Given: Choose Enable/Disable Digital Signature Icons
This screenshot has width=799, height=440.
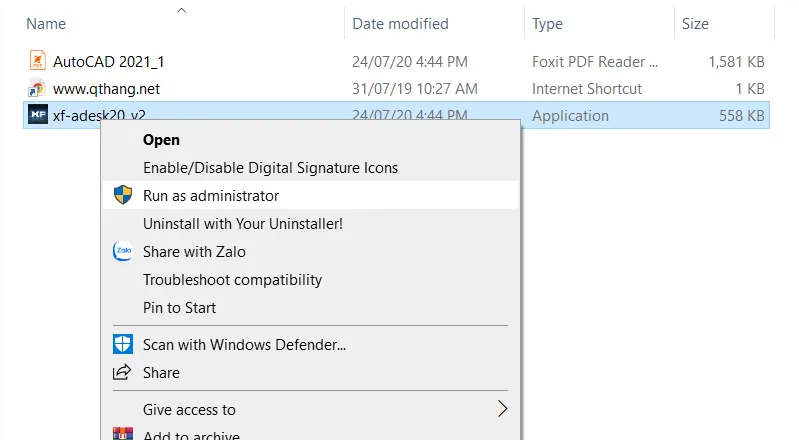Looking at the screenshot, I should click(x=270, y=167).
